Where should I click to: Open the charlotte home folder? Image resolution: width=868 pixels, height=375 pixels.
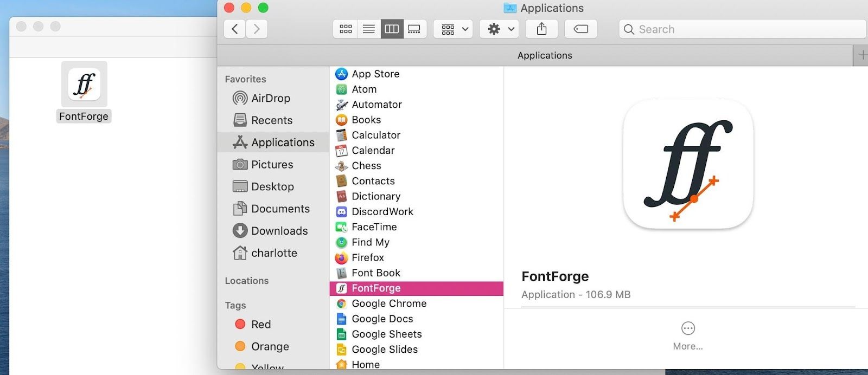point(273,253)
